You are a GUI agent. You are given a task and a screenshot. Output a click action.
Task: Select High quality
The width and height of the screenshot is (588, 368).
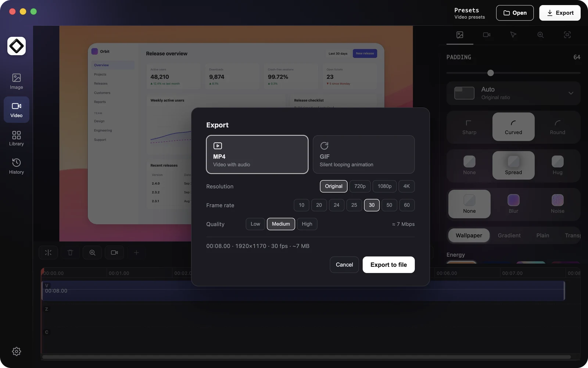(x=307, y=224)
